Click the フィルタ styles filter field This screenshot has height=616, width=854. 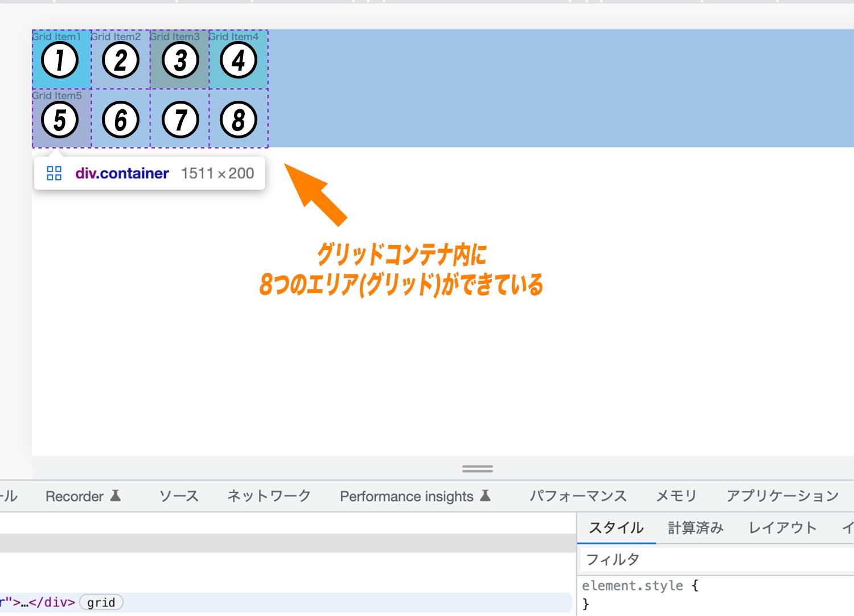point(717,560)
